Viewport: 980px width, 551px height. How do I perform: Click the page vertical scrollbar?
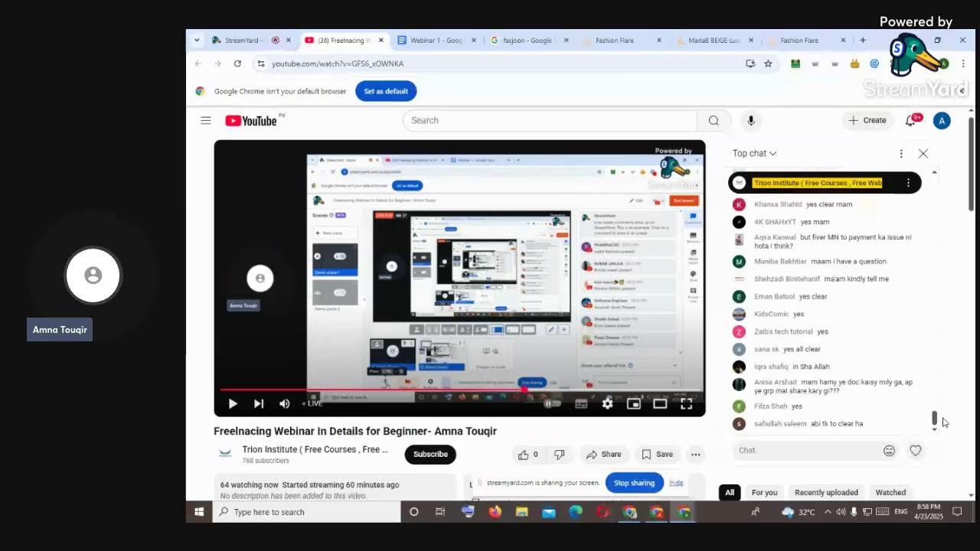click(972, 165)
